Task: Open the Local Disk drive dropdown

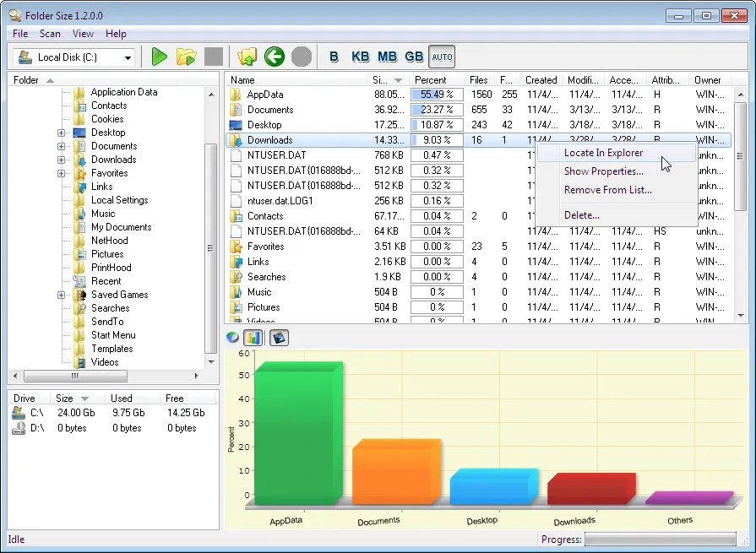Action: (125, 57)
